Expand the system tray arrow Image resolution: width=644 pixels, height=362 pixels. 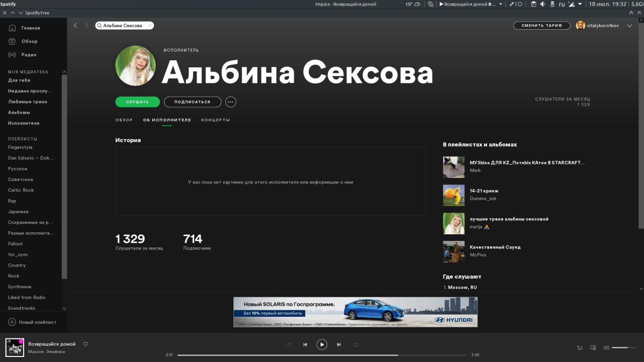click(580, 4)
